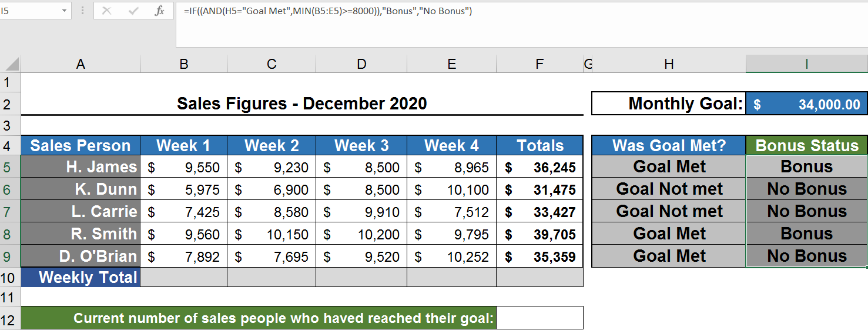Select row 5 header
Image resolution: width=868 pixels, height=330 pixels.
pos(10,167)
